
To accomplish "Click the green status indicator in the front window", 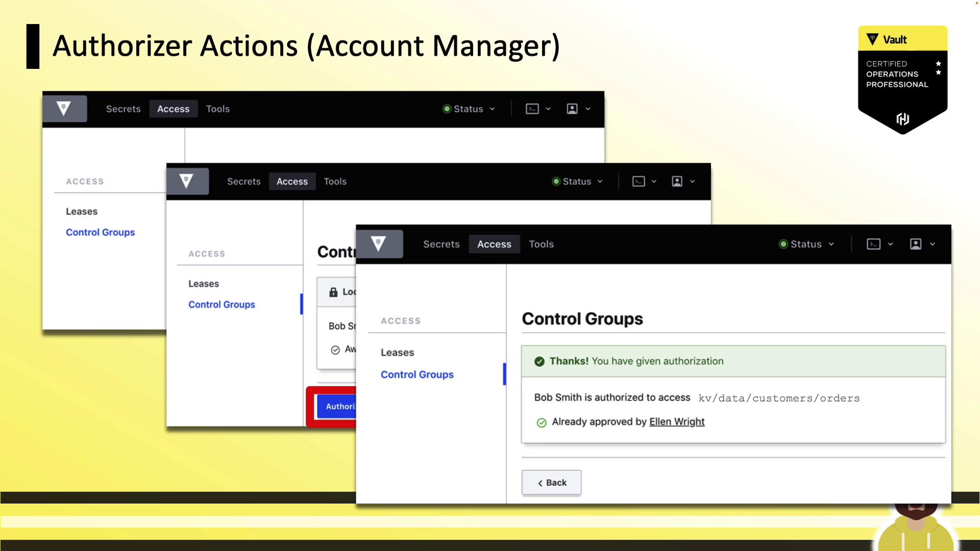I will (x=783, y=244).
